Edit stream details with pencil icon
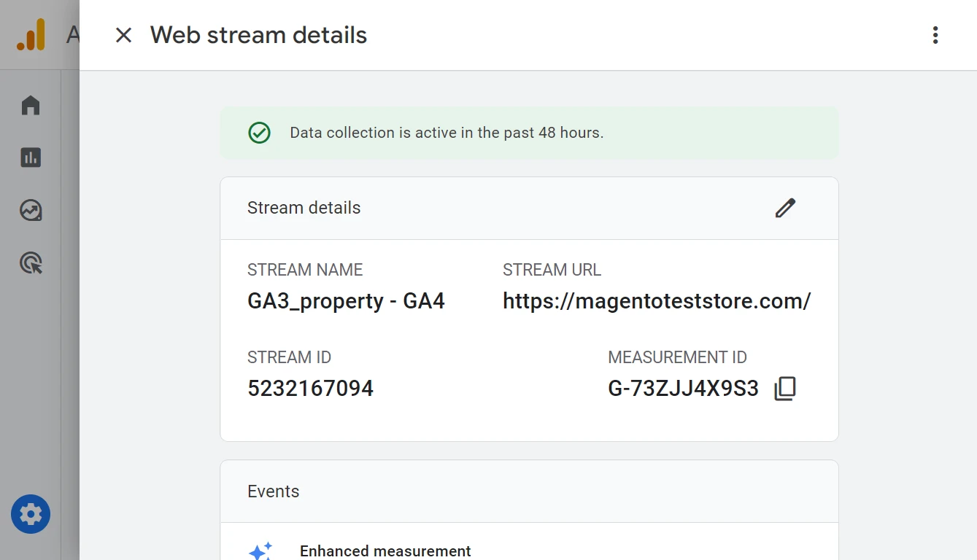This screenshot has height=560, width=977. pos(785,208)
